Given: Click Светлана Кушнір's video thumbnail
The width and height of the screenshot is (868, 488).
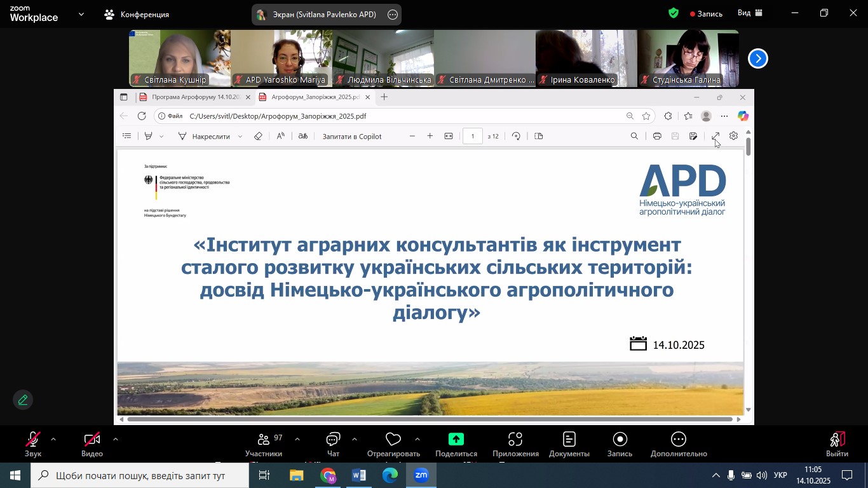Looking at the screenshot, I should tap(179, 57).
